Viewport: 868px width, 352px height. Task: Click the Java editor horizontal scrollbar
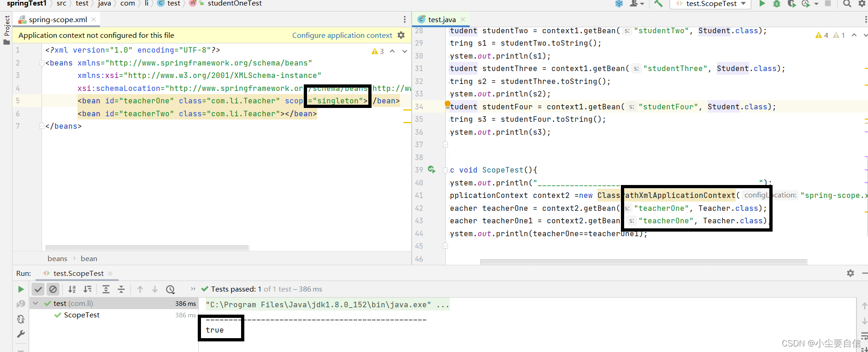coord(644,262)
